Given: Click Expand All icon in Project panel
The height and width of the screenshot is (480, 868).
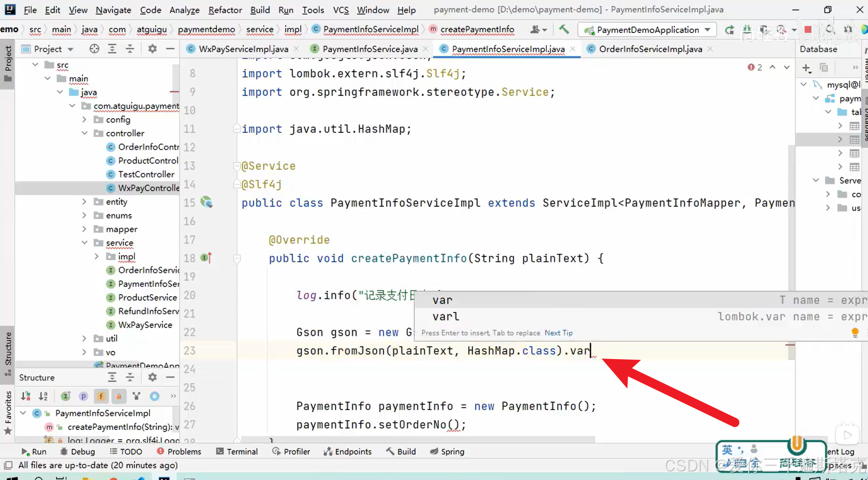Looking at the screenshot, I should 112,49.
